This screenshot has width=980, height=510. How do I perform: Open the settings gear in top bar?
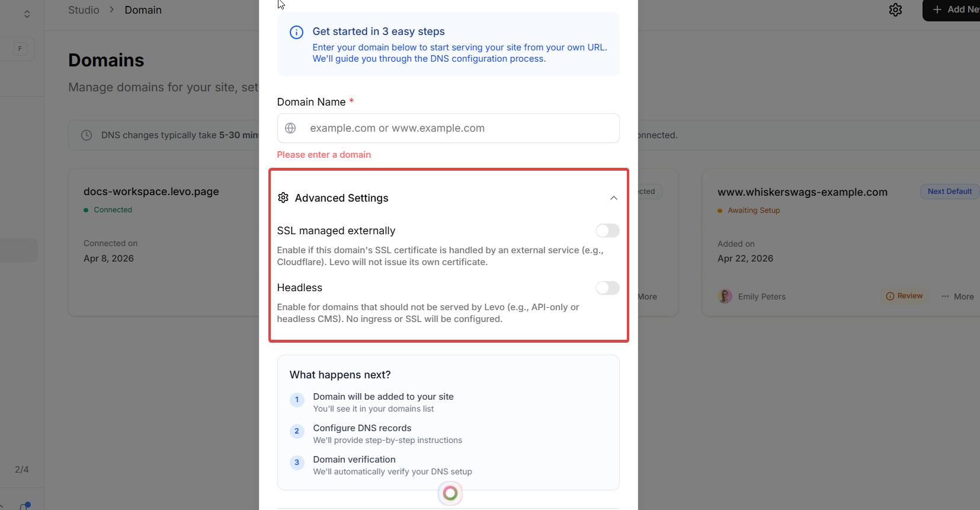895,10
